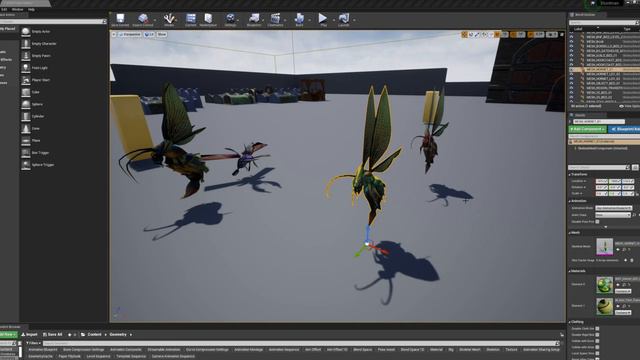This screenshot has height=360, width=640.
Task: Click the Blueprints toolbar icon
Action: (x=254, y=20)
